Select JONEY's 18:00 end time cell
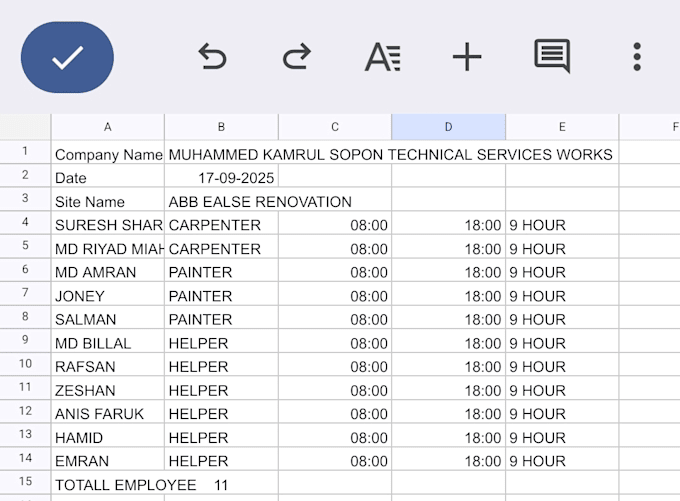 coord(448,294)
